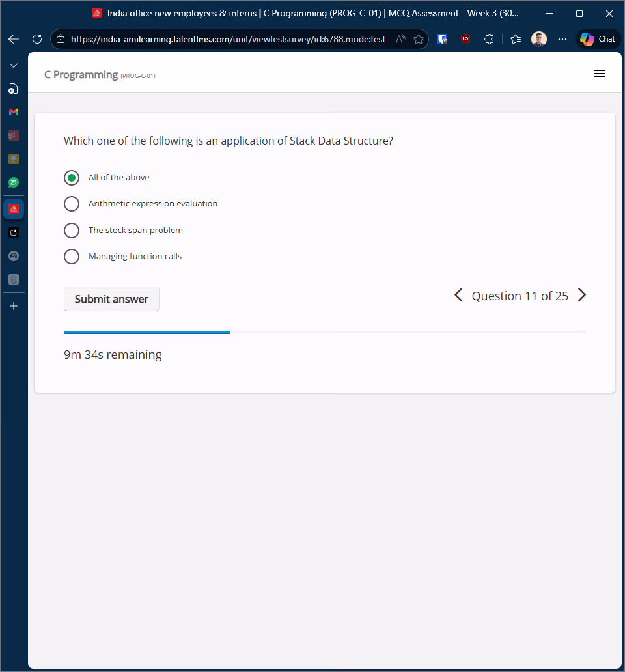The width and height of the screenshot is (625, 672).
Task: Open the Bitwarden extension icon
Action: point(442,39)
